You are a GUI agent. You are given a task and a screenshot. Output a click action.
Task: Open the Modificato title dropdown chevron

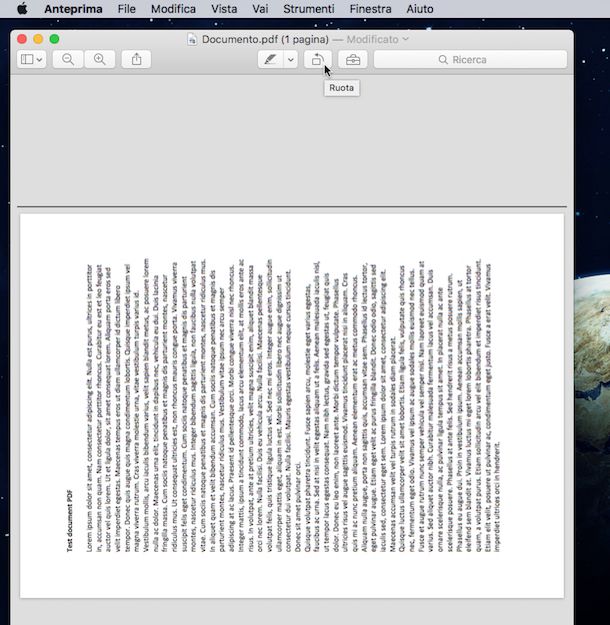coord(406,39)
